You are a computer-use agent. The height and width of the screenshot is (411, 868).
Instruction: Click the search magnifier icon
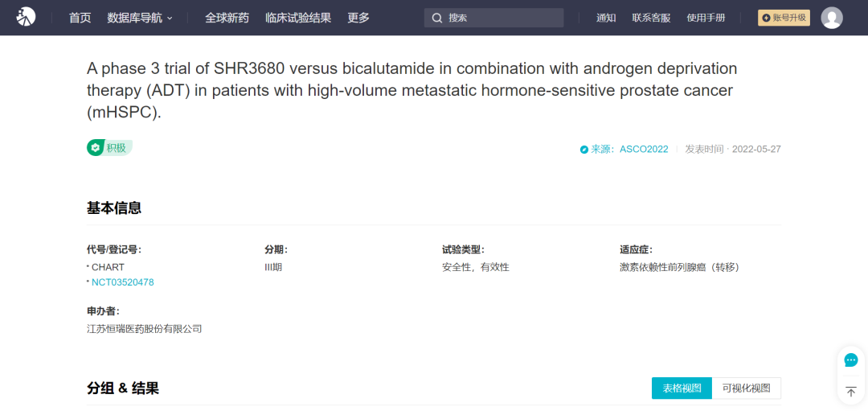pyautogui.click(x=437, y=18)
